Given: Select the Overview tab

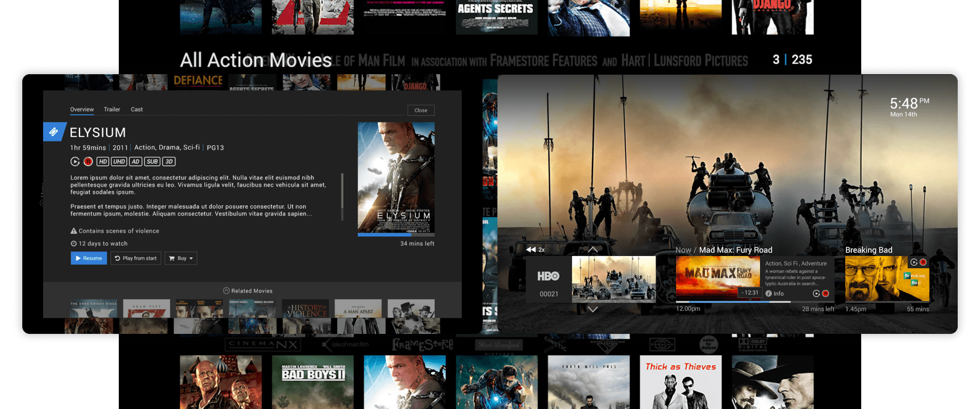Looking at the screenshot, I should tap(82, 109).
